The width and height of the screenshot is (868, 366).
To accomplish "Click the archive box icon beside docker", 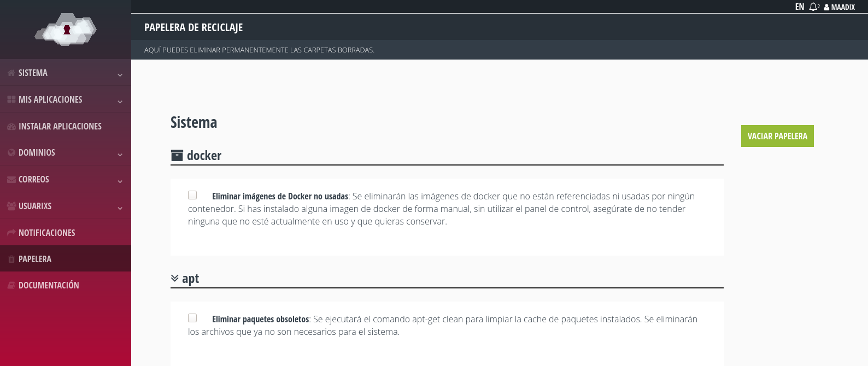I will click(177, 156).
